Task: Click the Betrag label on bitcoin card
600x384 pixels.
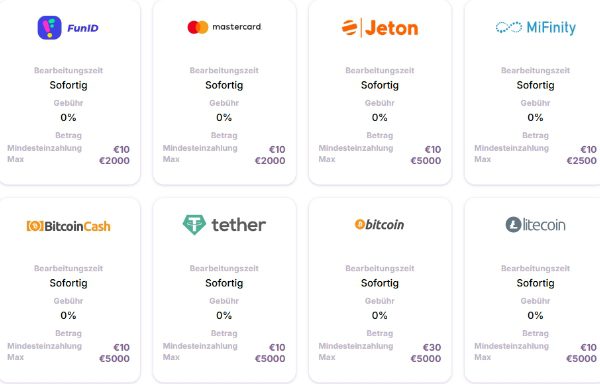Action: coord(380,334)
